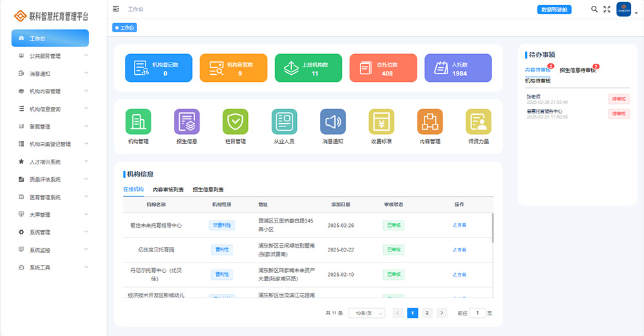Select the 招生信息待审核 tab
Viewport: 644px width, 336px height.
[577, 70]
